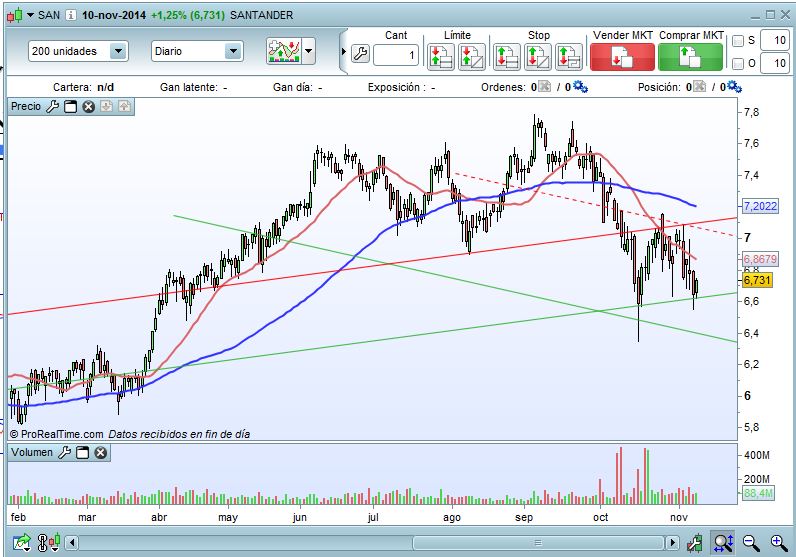796x557 pixels.
Task: Click the first Stop order icon
Action: click(507, 56)
